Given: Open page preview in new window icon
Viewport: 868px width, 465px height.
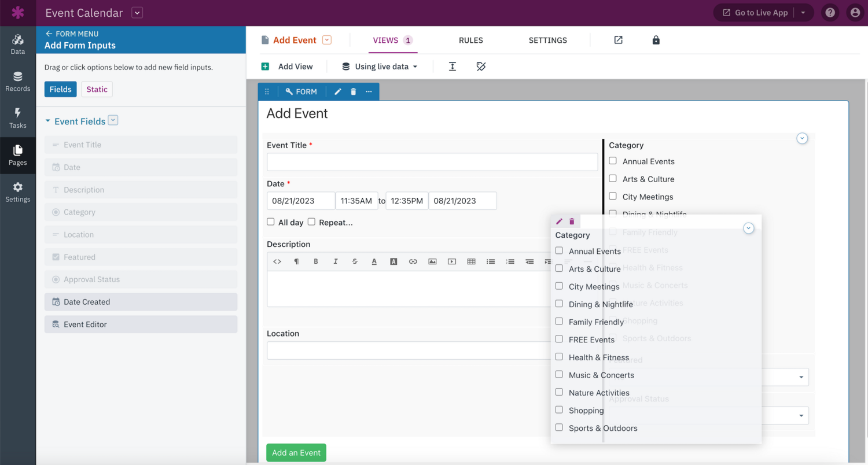Looking at the screenshot, I should [x=618, y=40].
